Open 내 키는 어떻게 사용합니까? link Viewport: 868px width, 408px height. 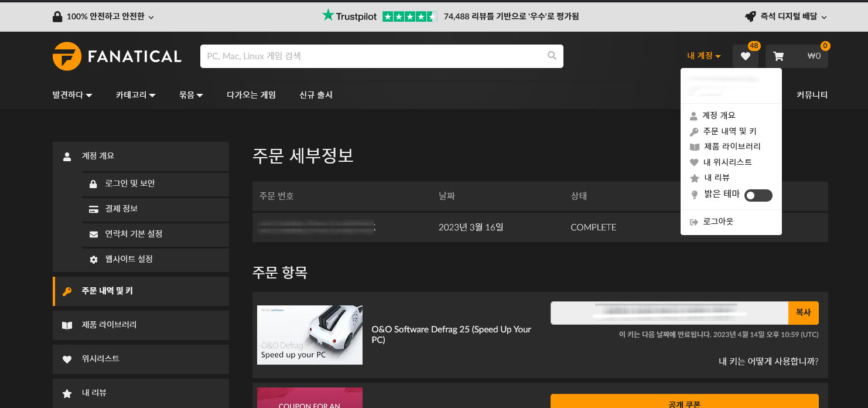768,361
